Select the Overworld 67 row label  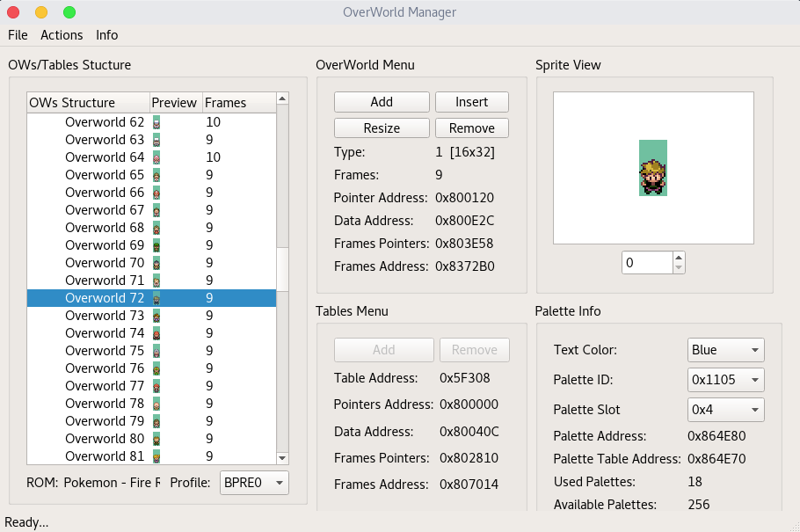105,210
